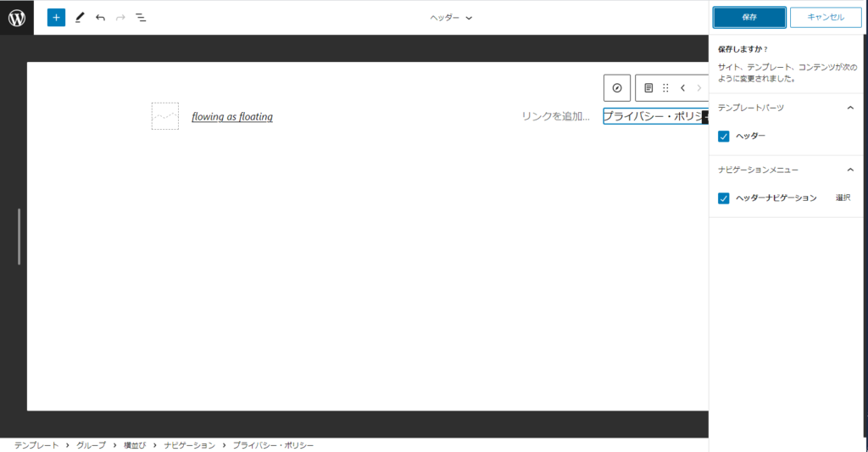
Task: Collapse the テンプレートパーツ section
Action: pyautogui.click(x=850, y=108)
